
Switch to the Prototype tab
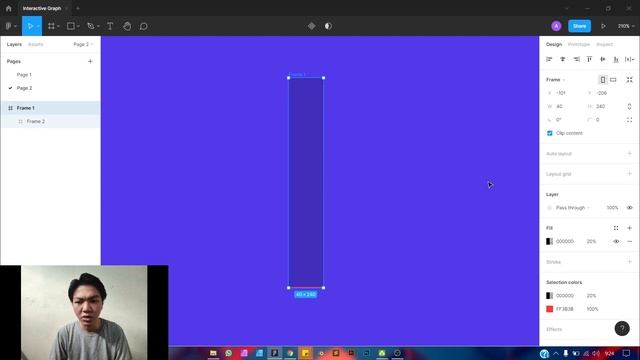tap(579, 44)
